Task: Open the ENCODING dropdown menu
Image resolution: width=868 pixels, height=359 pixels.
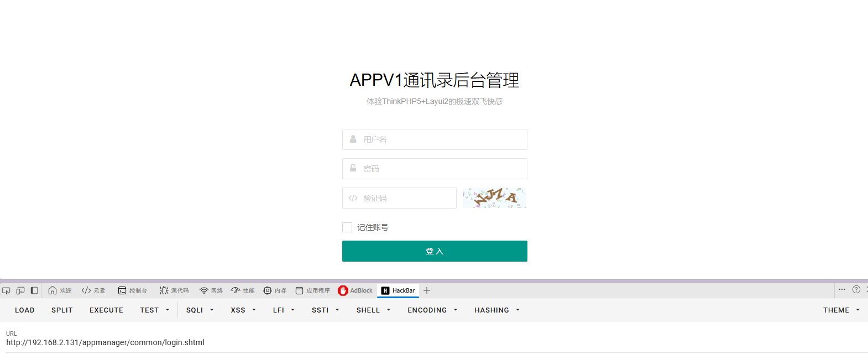Action: [432, 310]
